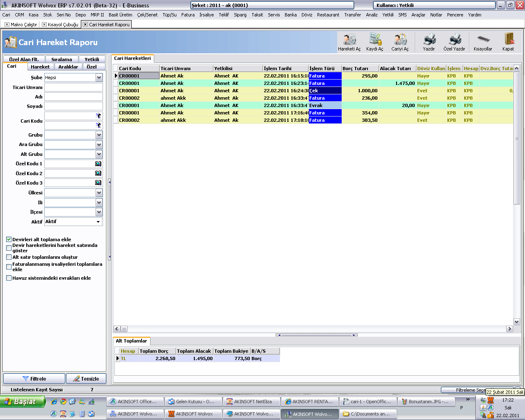This screenshot has width=525, height=420.
Task: Click the Temizle button
Action: (86, 379)
